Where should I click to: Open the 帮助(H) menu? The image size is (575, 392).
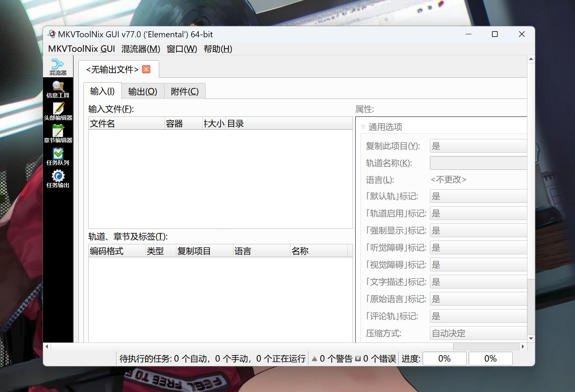218,49
